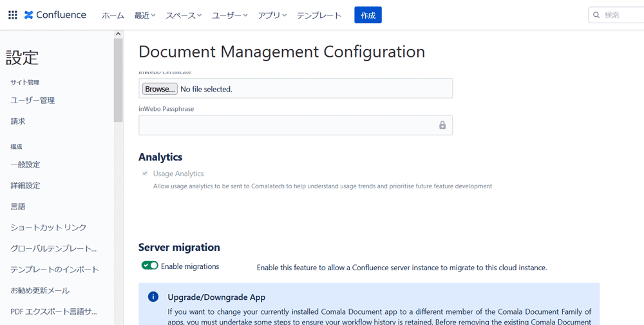Screen dimensions: 644x325
Task: Open the スペース dropdown menu
Action: (x=184, y=15)
